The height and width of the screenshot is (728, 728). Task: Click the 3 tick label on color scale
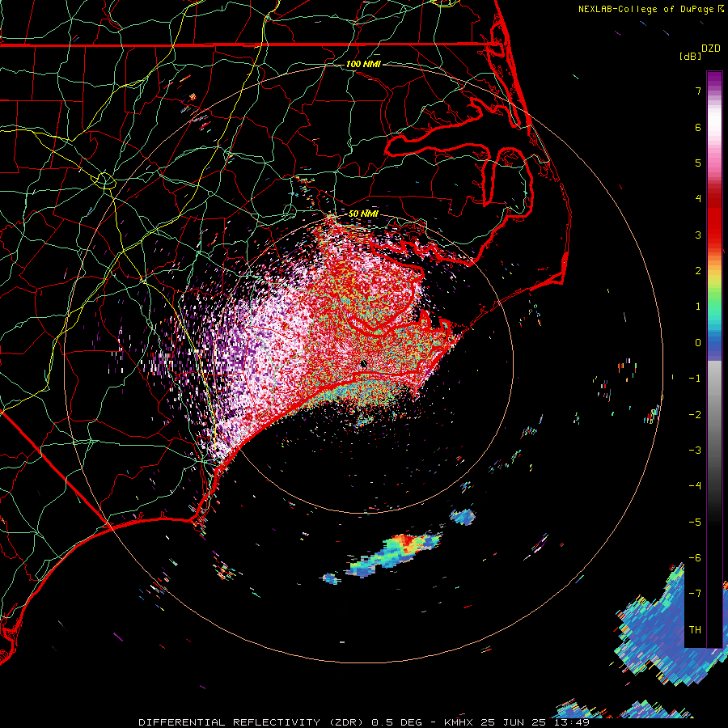click(698, 235)
